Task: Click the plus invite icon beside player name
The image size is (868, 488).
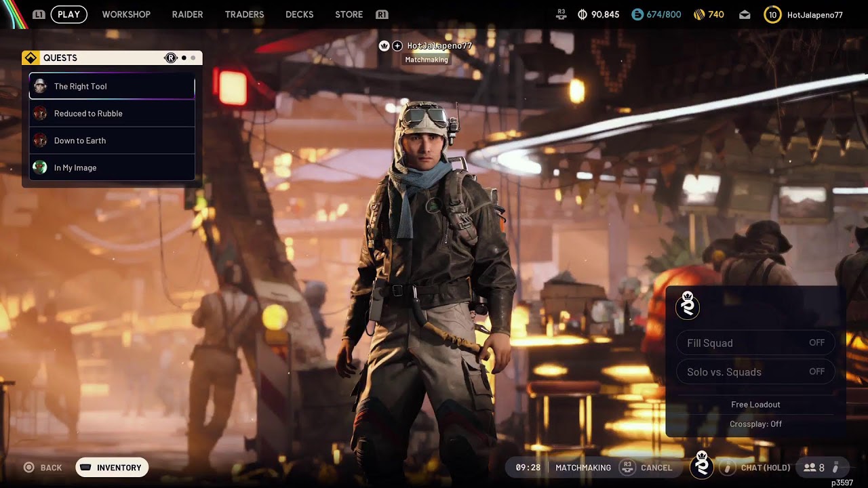Action: click(x=397, y=45)
